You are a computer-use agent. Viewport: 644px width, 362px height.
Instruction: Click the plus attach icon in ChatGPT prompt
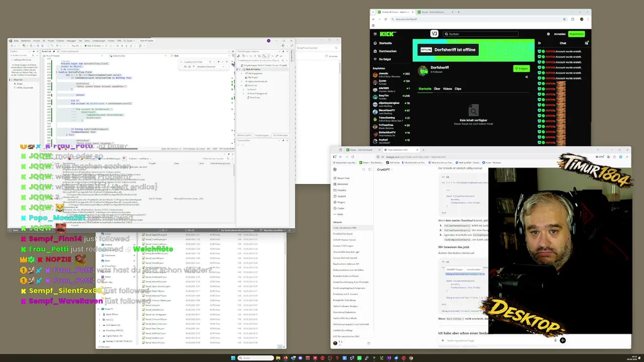coord(443,340)
